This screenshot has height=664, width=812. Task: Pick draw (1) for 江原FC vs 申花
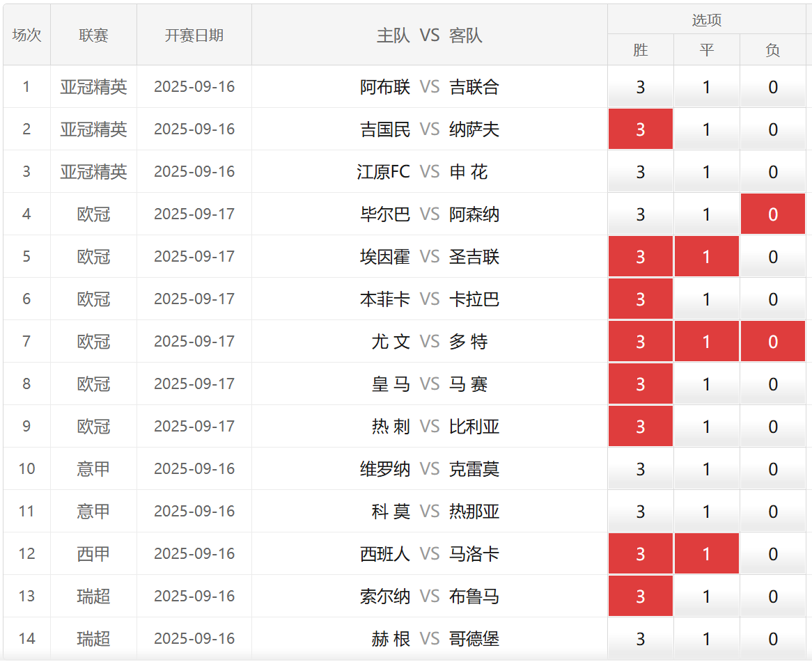[x=707, y=172]
